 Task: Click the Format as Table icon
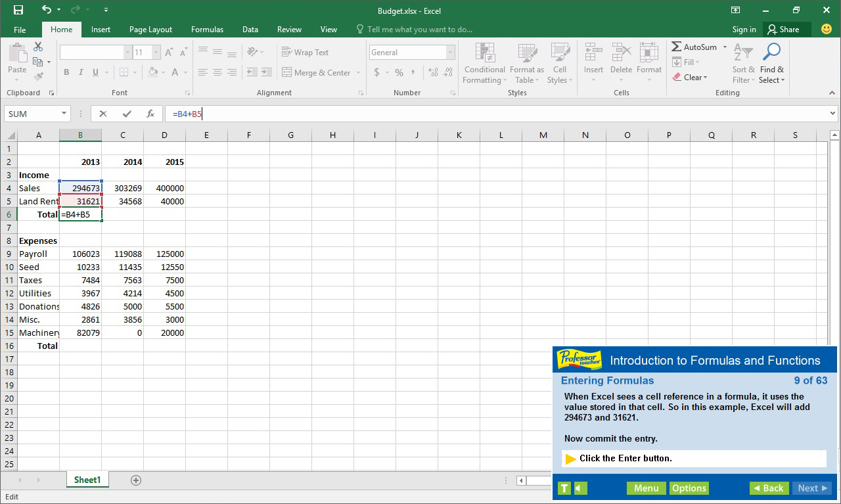(527, 62)
